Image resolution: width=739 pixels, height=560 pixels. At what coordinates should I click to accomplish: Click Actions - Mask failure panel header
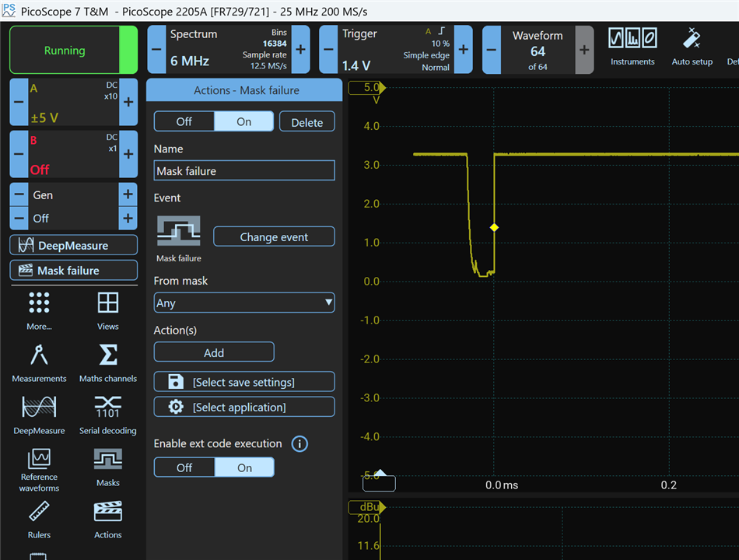click(244, 90)
